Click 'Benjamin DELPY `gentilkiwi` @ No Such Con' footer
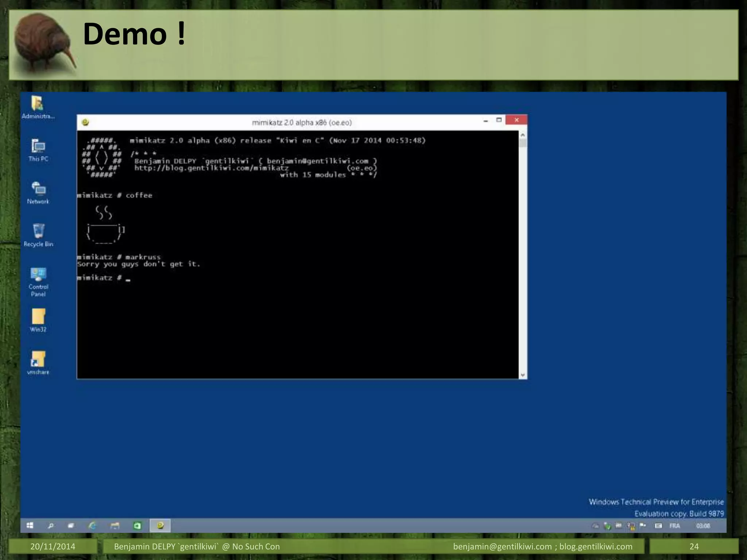747x560 pixels. coord(197,547)
